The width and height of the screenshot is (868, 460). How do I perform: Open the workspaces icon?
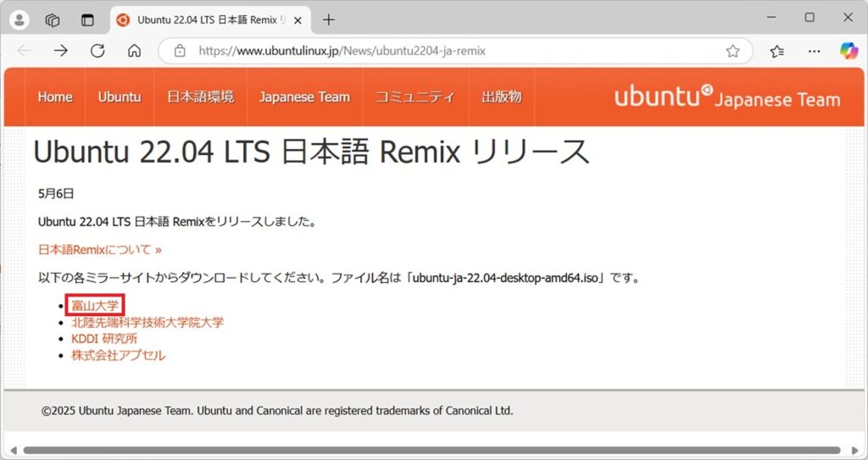click(53, 20)
